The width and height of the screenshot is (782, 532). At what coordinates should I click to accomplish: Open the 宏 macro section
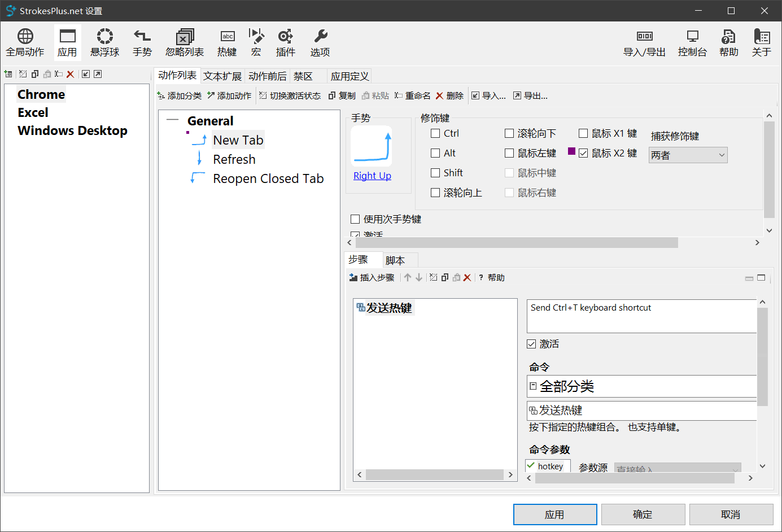pyautogui.click(x=256, y=43)
